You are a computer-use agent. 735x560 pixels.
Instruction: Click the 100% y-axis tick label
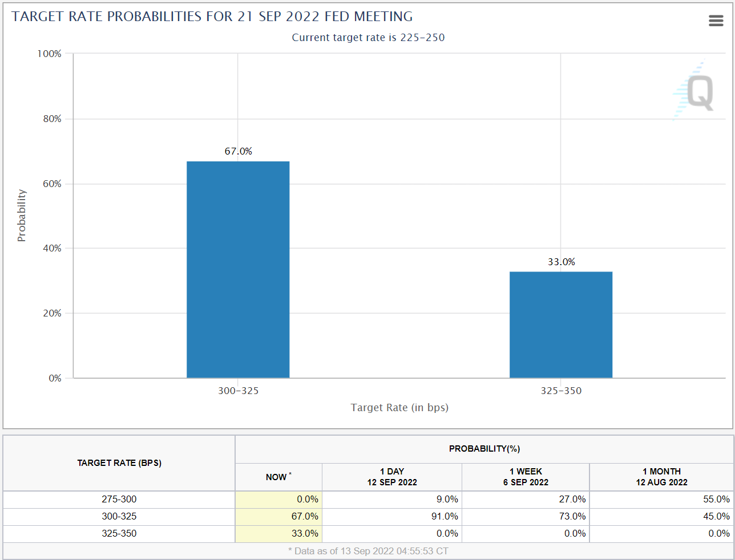[x=50, y=54]
